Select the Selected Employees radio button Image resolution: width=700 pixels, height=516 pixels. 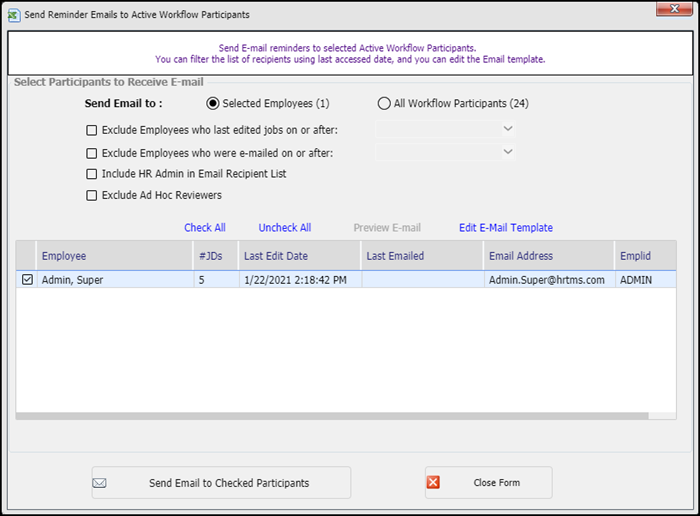pyautogui.click(x=212, y=103)
